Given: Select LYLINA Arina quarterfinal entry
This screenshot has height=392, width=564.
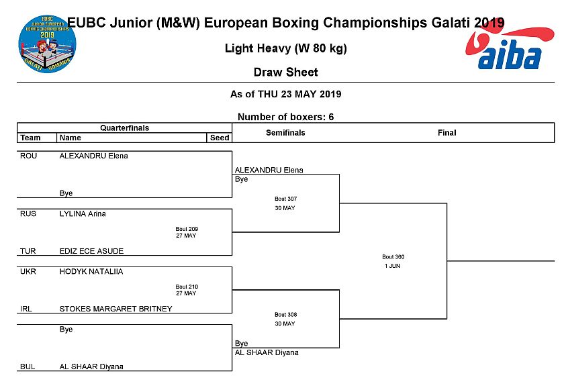Looking at the screenshot, I should tap(83, 213).
